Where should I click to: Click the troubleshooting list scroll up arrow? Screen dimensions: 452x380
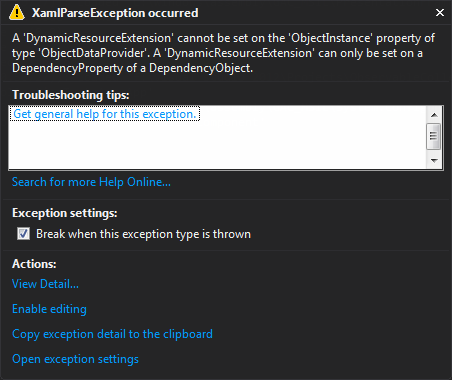(x=434, y=115)
